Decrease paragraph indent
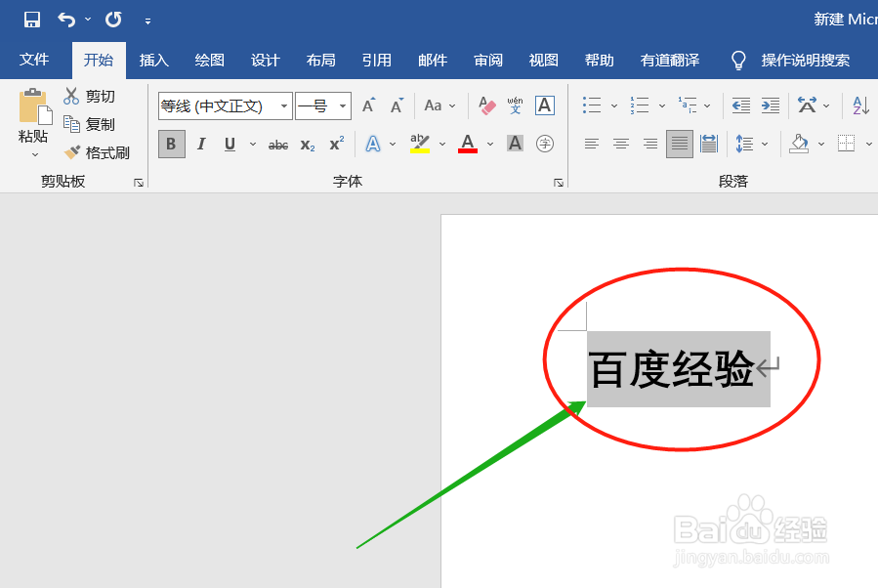This screenshot has width=878, height=588. [741, 105]
